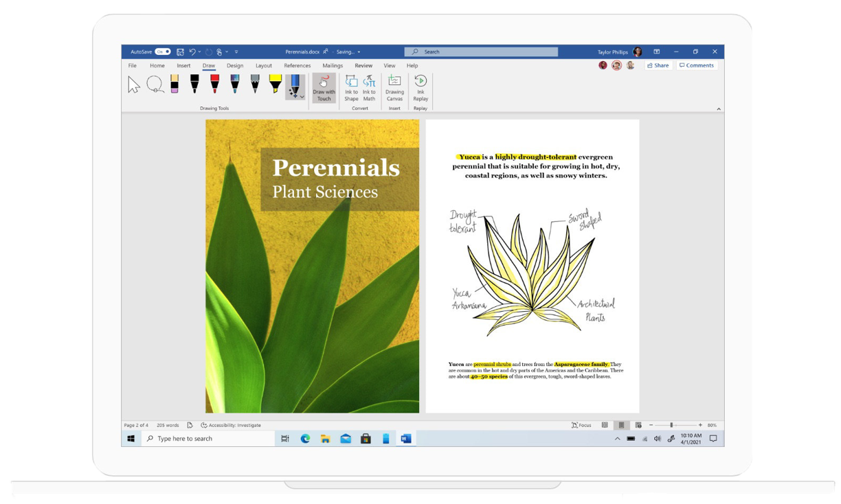Select the yellow highlighter

[275, 84]
